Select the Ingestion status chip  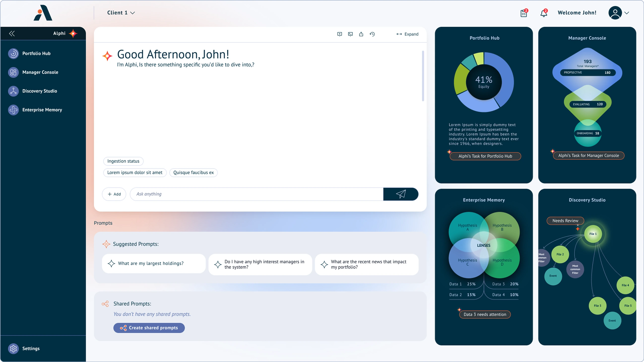(x=123, y=161)
